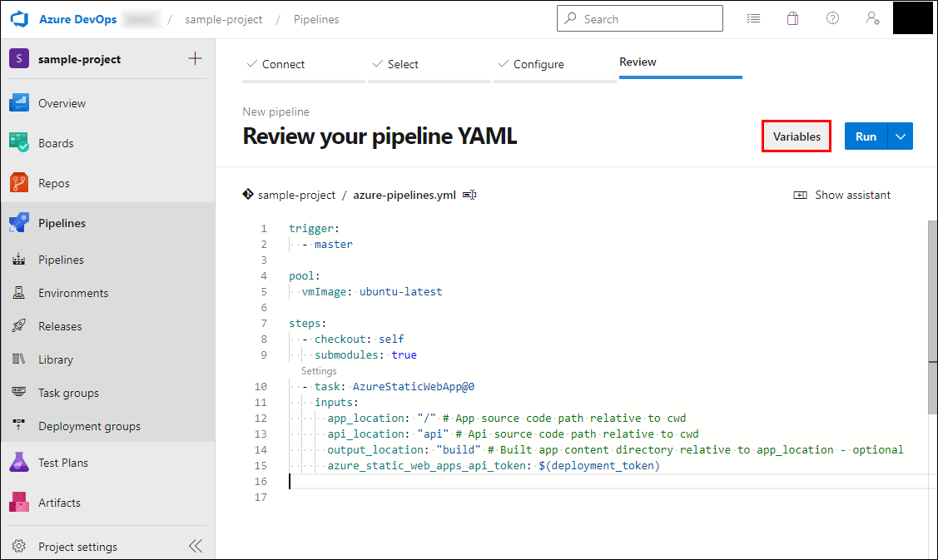
Task: Open the Artifacts package icon
Action: click(x=19, y=503)
